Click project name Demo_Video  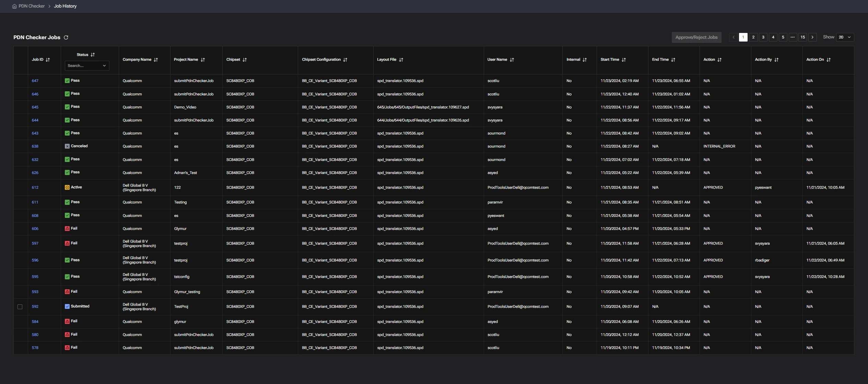tap(185, 107)
